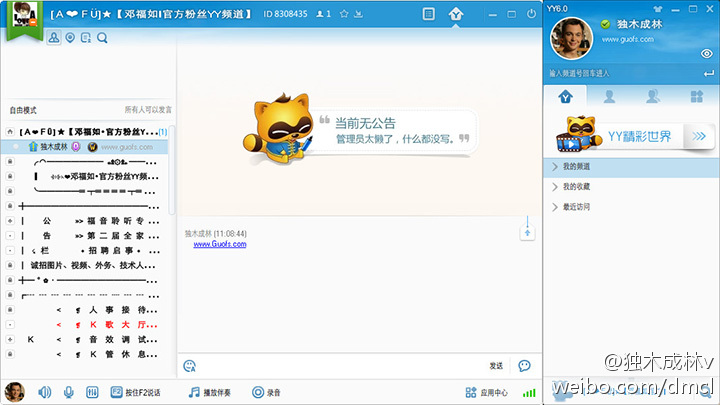Open the www.Guofs.com link in chat
This screenshot has width=720, height=405.
pos(219,244)
